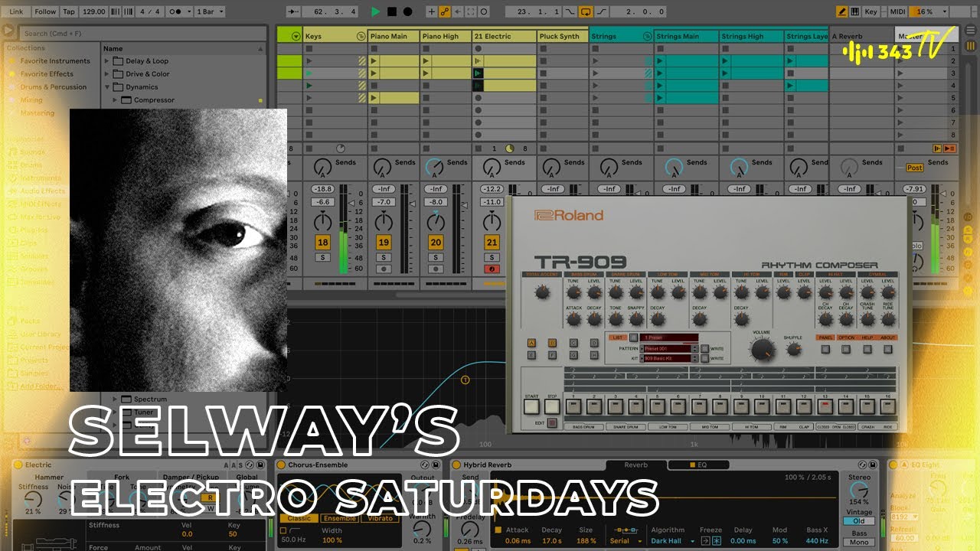Click TR-909 step button 1
The width and height of the screenshot is (980, 551).
pos(573,407)
